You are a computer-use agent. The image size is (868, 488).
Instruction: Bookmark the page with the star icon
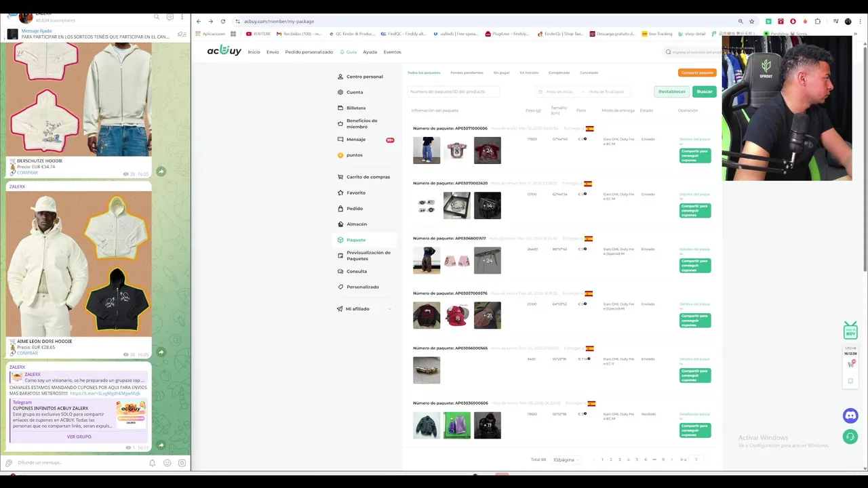click(751, 21)
